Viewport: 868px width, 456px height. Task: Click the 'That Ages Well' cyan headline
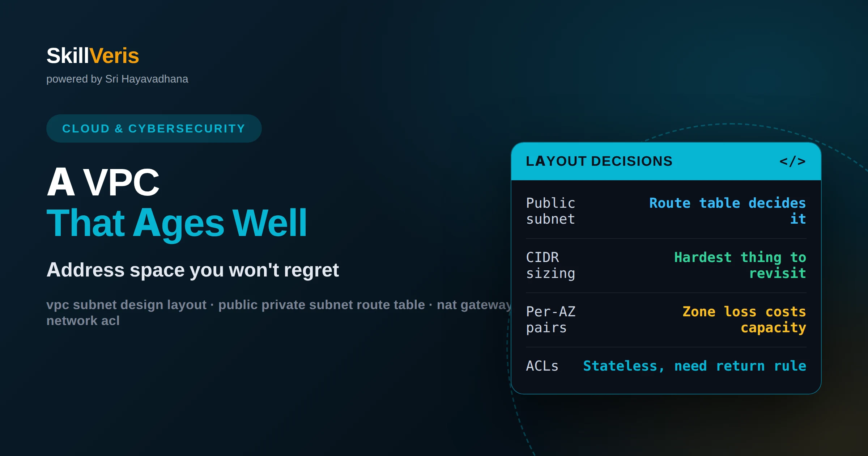pyautogui.click(x=177, y=223)
